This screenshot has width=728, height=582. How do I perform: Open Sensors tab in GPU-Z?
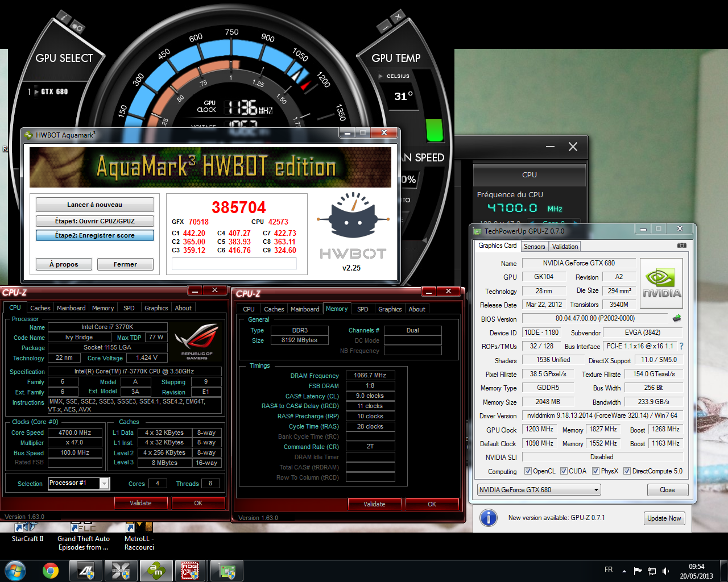click(x=534, y=247)
